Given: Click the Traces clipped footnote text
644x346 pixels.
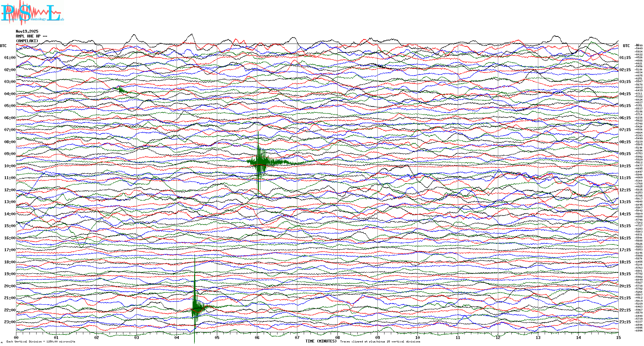Looking at the screenshot, I should [380, 342].
